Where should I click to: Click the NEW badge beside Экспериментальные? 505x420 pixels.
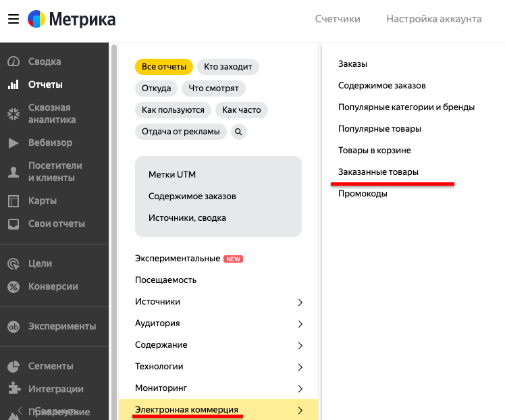coord(234,259)
